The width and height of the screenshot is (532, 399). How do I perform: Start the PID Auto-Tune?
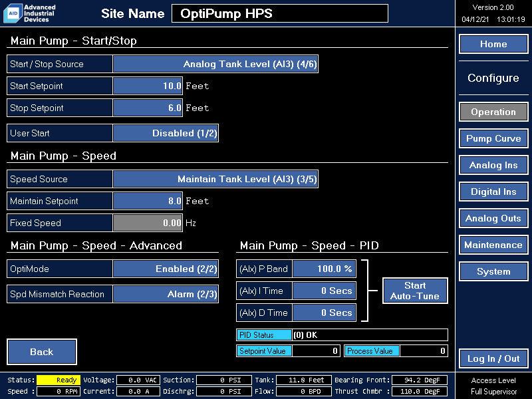[415, 291]
